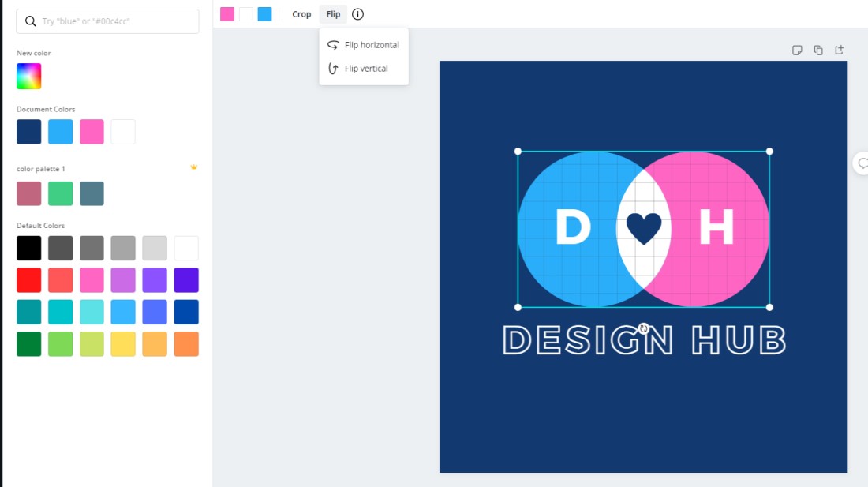The image size is (868, 487).
Task: Select the black default color
Action: tap(28, 248)
